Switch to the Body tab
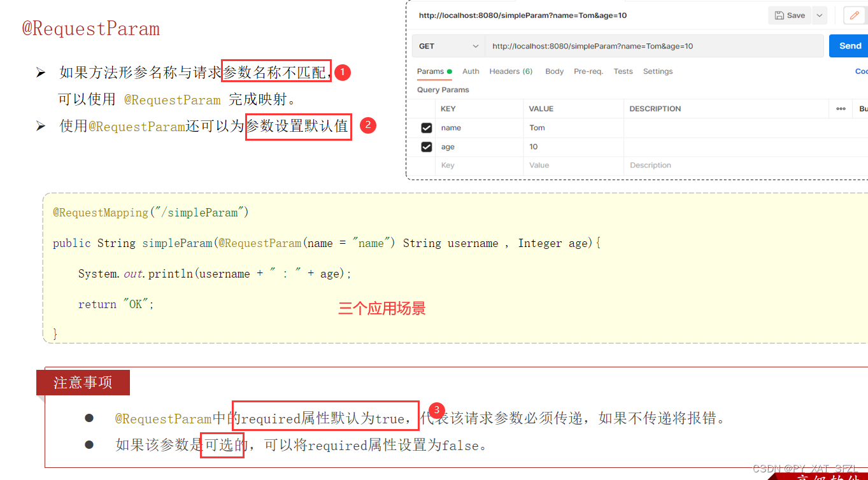The height and width of the screenshot is (480, 868). pyautogui.click(x=554, y=71)
